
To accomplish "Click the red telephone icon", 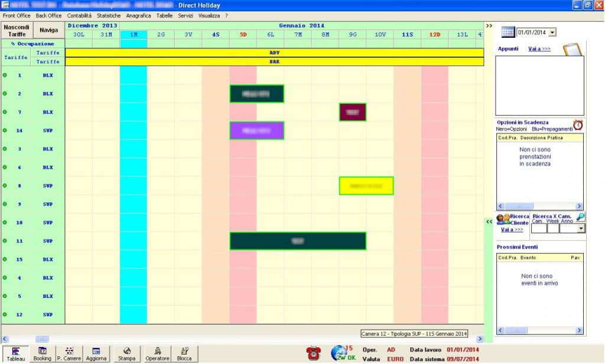I will [x=313, y=353].
